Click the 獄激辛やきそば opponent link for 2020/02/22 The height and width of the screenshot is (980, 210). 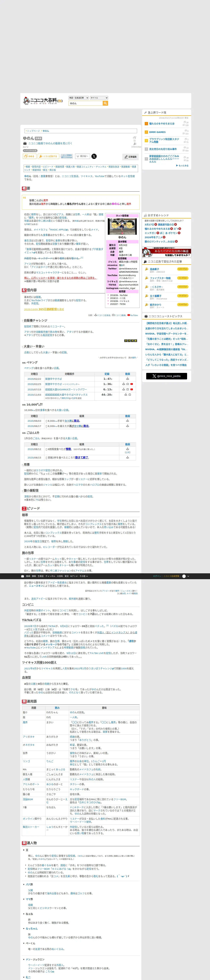tap(53, 379)
